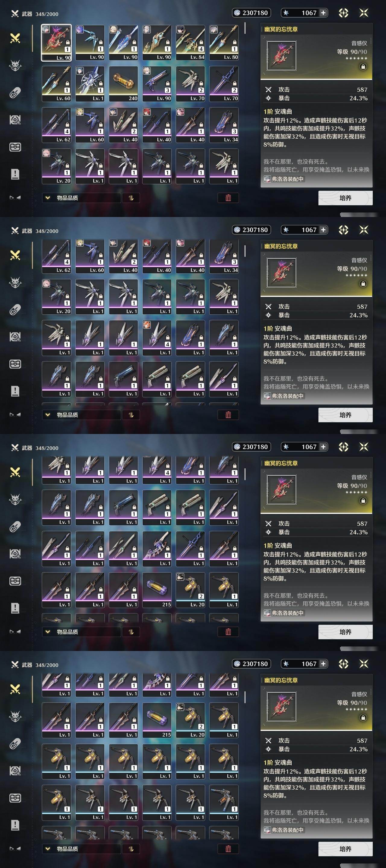Select the Lv. 84 weapon thumbnail
This screenshot has width=386, height=868.
[190, 42]
